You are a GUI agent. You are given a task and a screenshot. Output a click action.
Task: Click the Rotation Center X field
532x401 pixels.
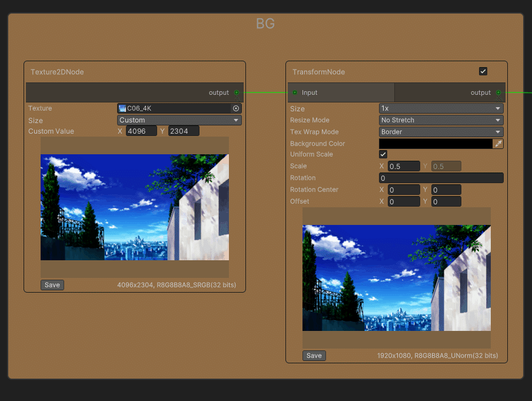404,190
